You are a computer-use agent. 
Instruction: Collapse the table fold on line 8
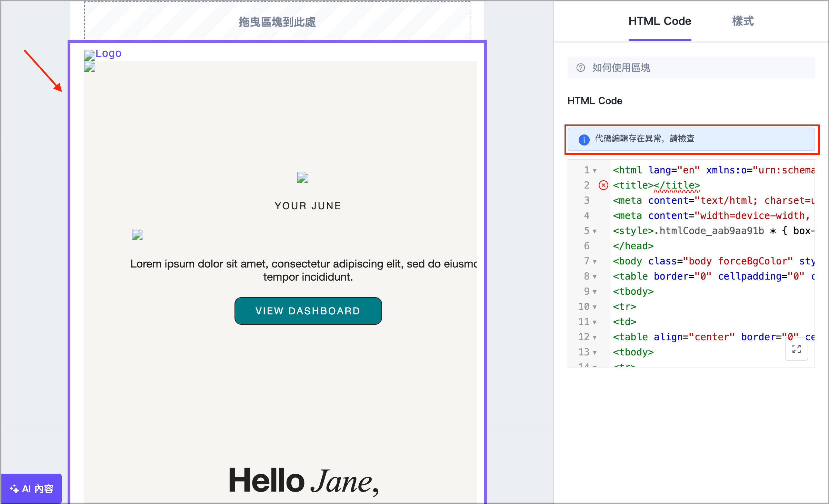pyautogui.click(x=595, y=277)
